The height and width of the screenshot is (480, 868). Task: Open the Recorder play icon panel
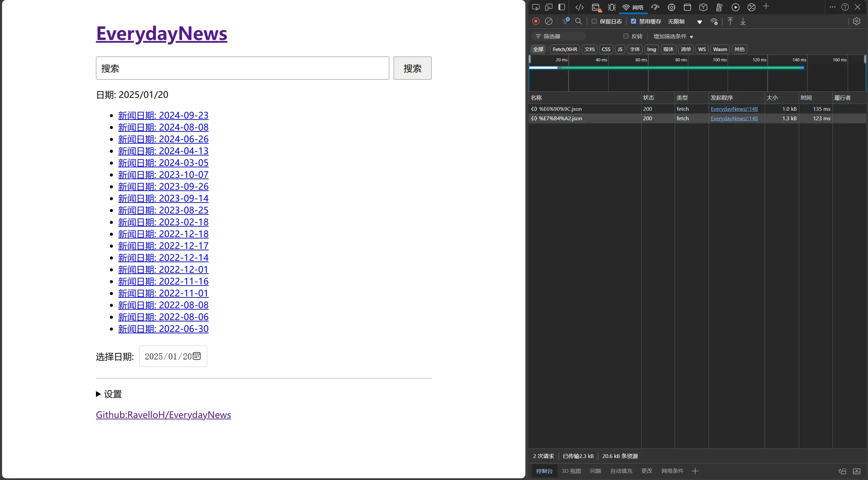click(x=735, y=7)
